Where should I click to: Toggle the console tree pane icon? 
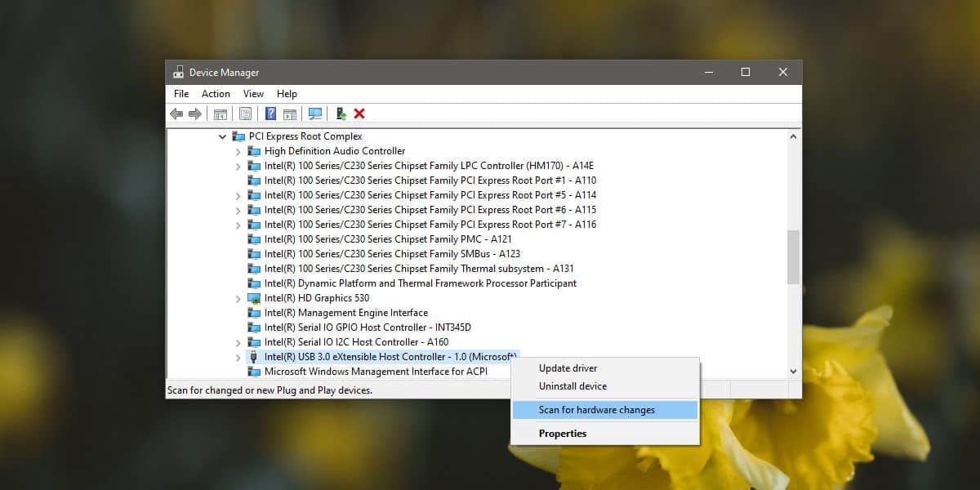tap(220, 114)
